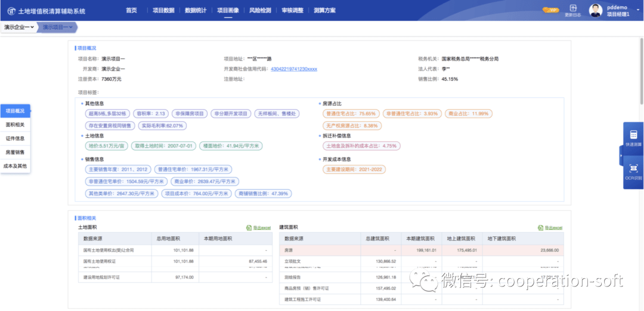The width and height of the screenshot is (644, 311).
Task: Click the 普通住宅占比: 75.65% tag
Action: [351, 113]
